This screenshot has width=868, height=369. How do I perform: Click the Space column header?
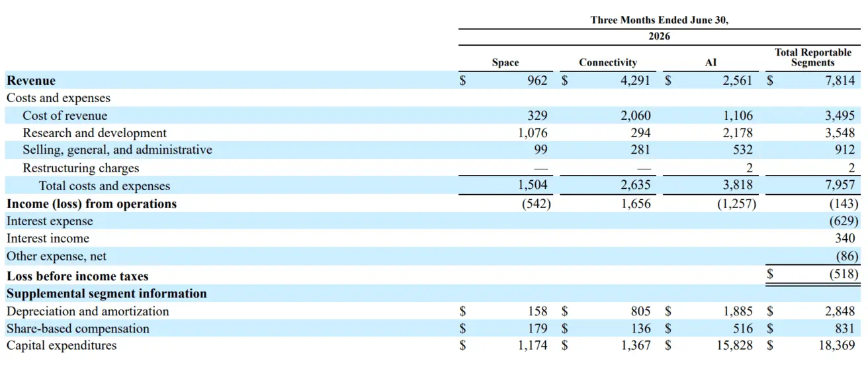[x=505, y=63]
